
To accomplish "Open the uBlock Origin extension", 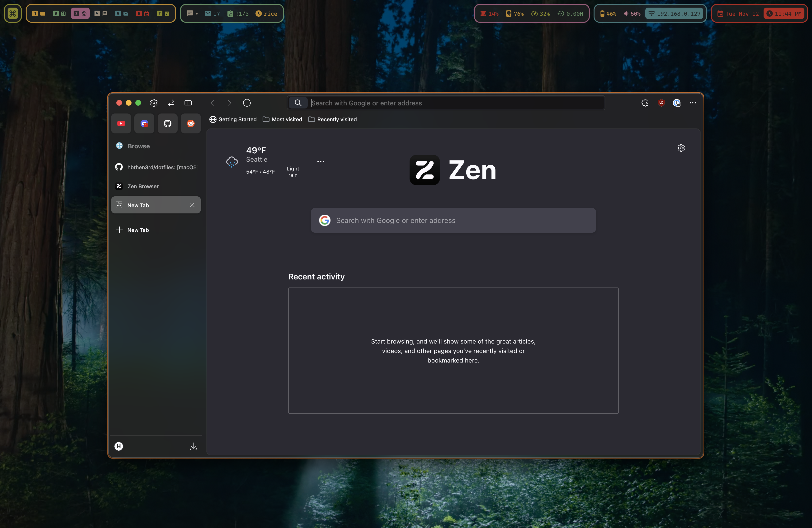I will 661,103.
